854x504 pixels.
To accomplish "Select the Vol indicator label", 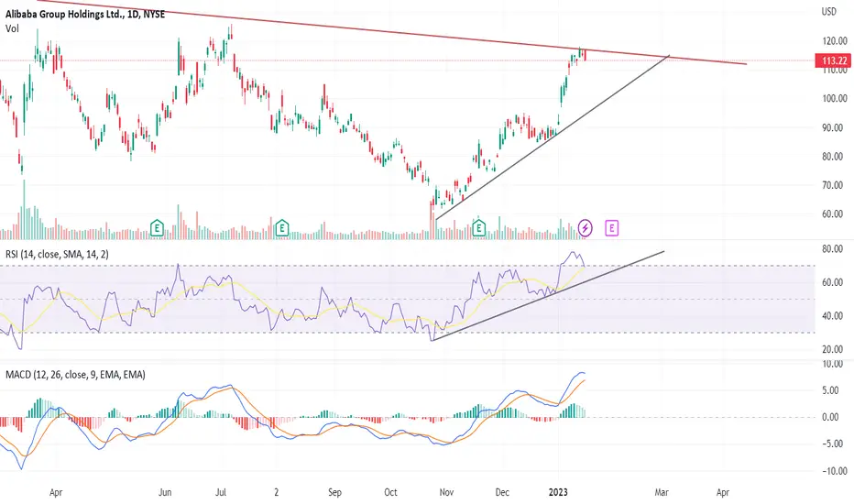I will 12,28.
